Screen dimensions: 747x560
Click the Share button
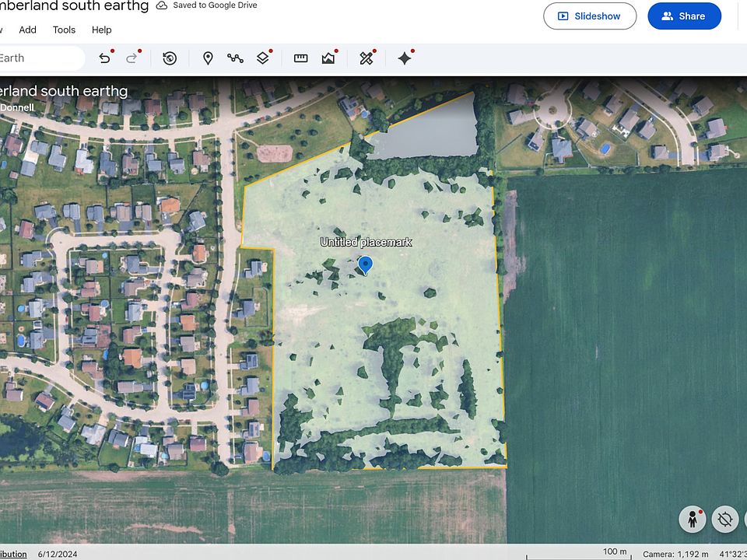[684, 16]
